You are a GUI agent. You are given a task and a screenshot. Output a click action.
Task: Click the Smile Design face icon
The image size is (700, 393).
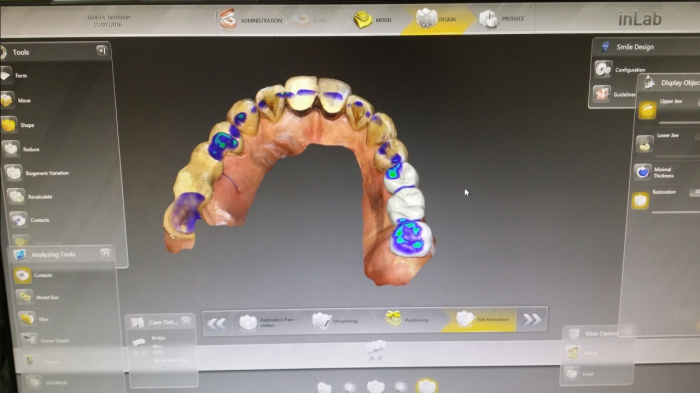point(605,46)
